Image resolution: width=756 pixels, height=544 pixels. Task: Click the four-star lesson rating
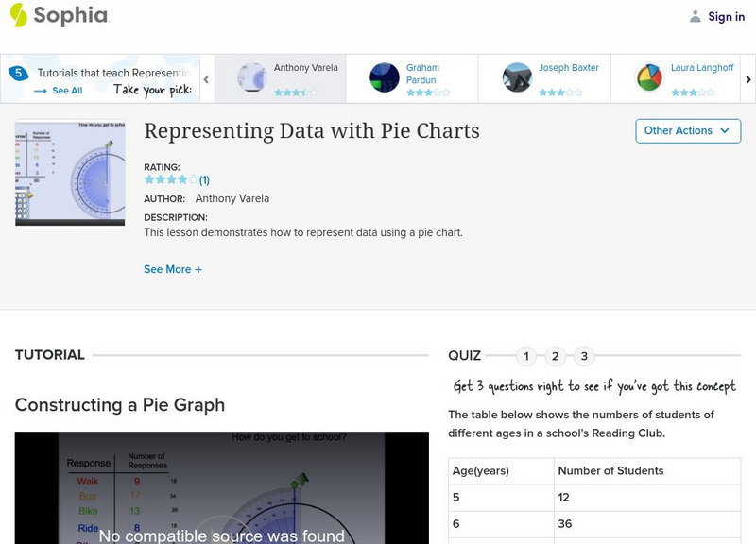pos(170,179)
